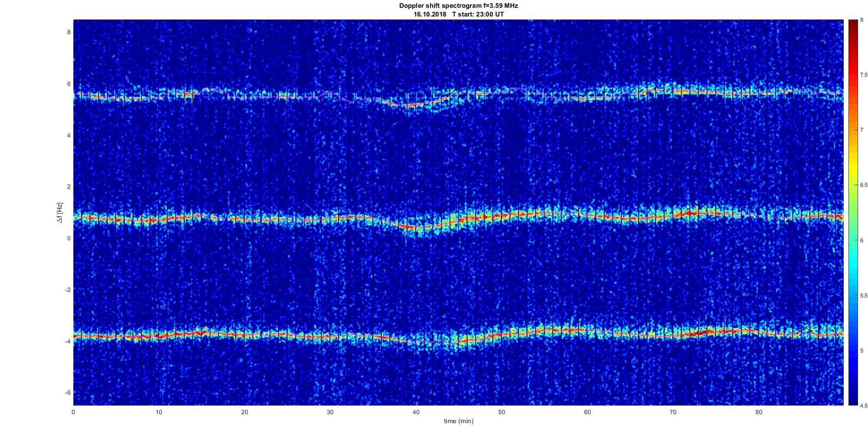Click the colorbar tick label '6.5'

[863, 185]
